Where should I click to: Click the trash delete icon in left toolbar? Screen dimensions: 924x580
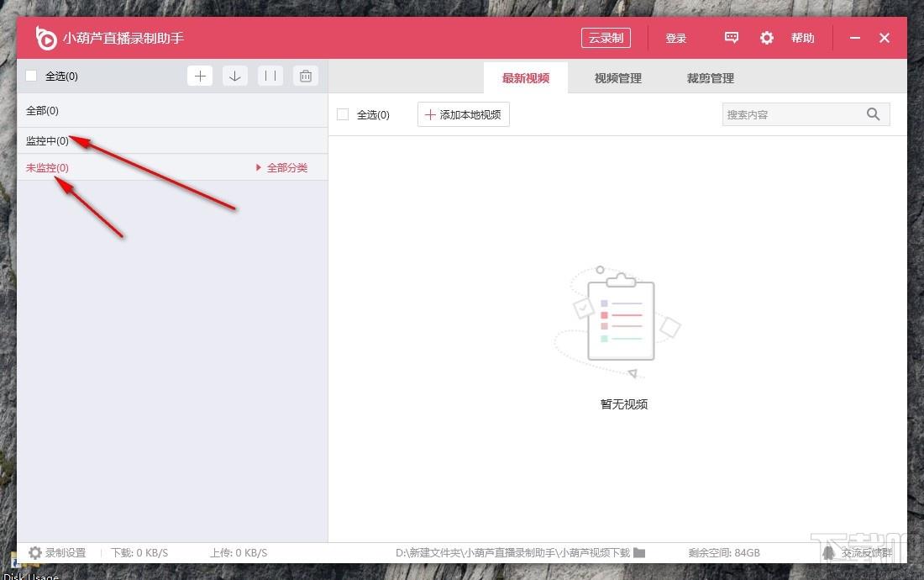tap(306, 76)
